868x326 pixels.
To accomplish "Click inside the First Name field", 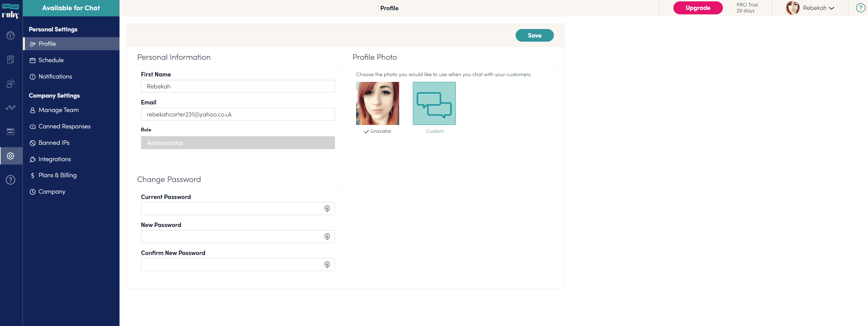I will click(x=237, y=86).
